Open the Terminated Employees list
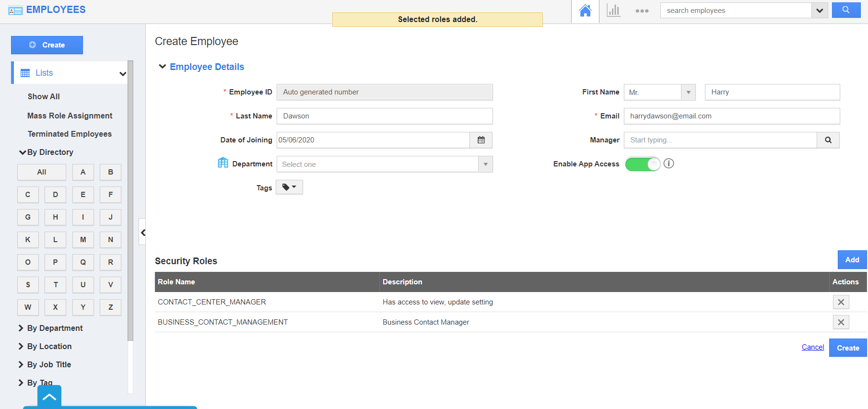The width and height of the screenshot is (868, 409). tap(70, 134)
